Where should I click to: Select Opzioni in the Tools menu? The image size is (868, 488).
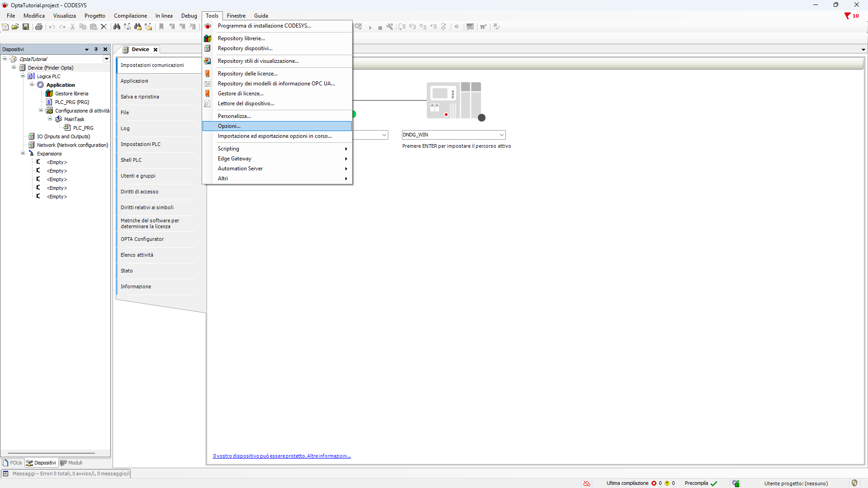click(x=229, y=126)
